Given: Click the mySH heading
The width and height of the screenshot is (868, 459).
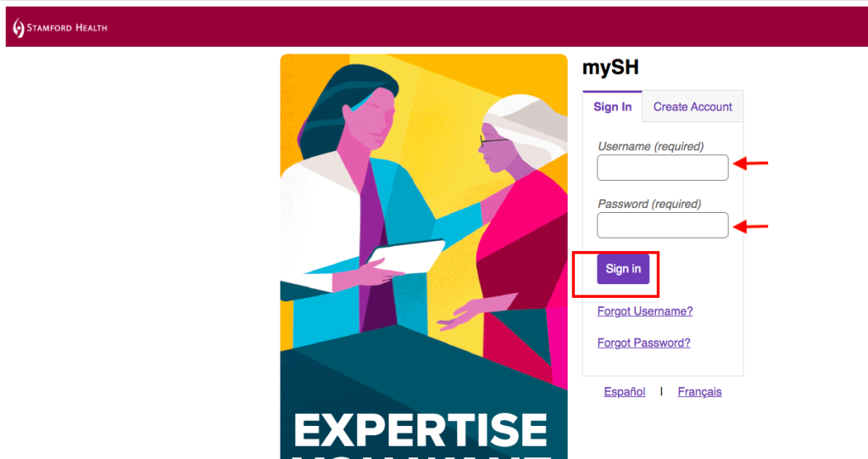Looking at the screenshot, I should (x=610, y=68).
